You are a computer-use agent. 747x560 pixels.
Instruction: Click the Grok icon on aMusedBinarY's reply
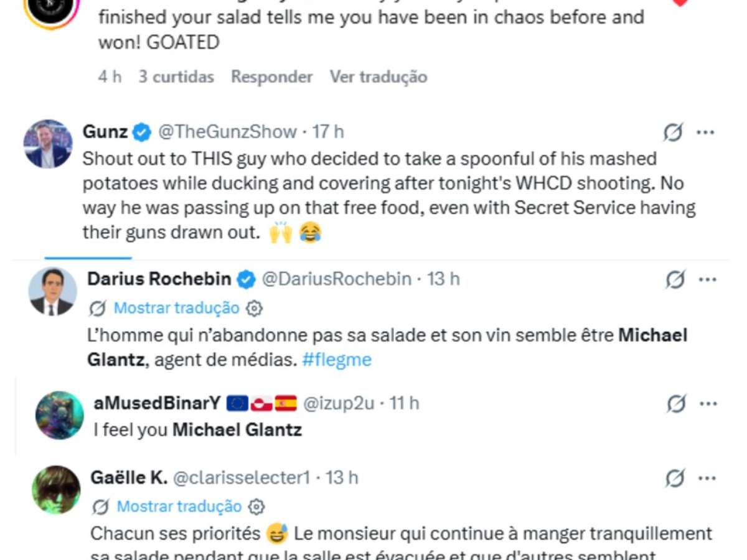coord(675,404)
